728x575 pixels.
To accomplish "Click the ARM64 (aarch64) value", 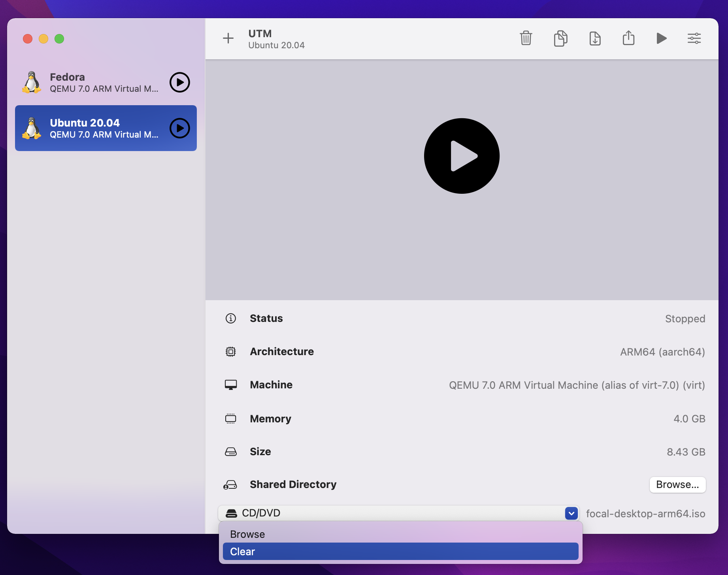I will [x=662, y=352].
